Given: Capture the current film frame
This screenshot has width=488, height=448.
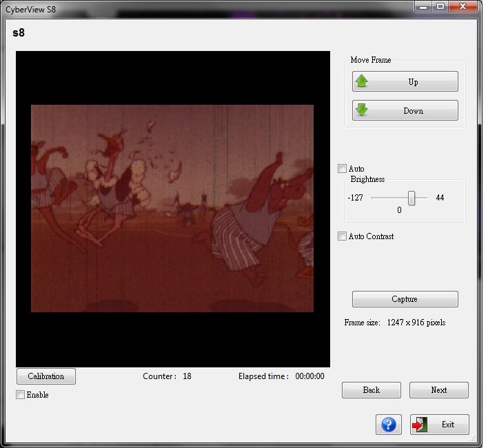Looking at the screenshot, I should pos(405,299).
